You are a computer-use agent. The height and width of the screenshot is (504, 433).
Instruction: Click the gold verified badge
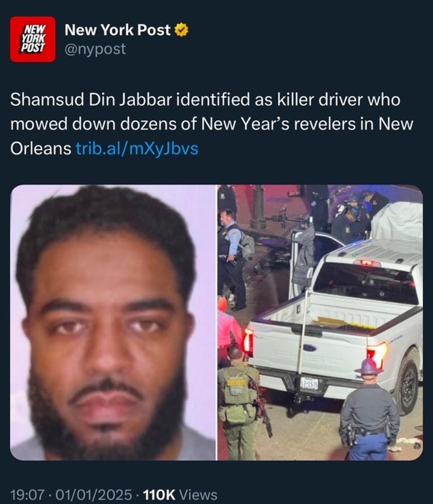pos(181,30)
